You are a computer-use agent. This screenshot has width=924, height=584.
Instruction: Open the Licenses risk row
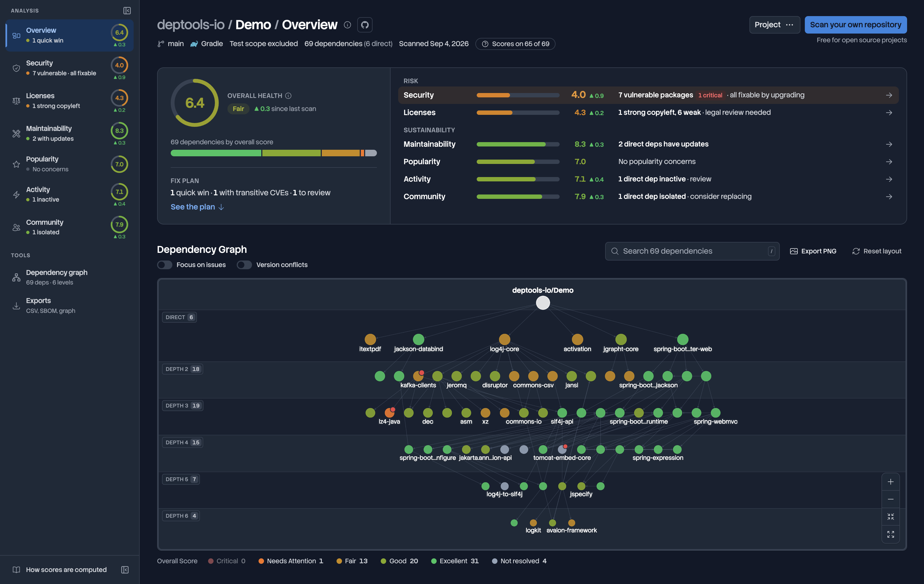649,112
